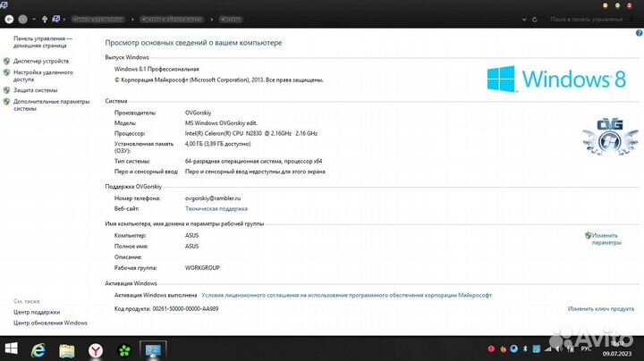Open 'Система и безопасность' breadcrumb
Screen dimensions: 644x361
click(172, 20)
